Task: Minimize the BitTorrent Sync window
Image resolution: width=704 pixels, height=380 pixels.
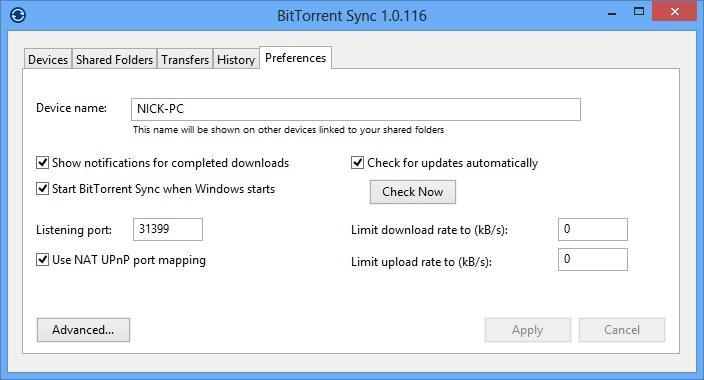Action: [612, 13]
